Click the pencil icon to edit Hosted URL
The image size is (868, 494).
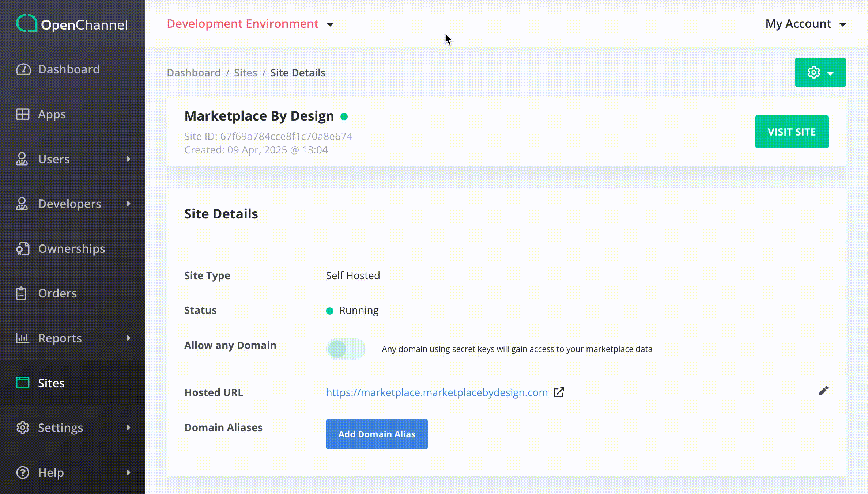[823, 391]
